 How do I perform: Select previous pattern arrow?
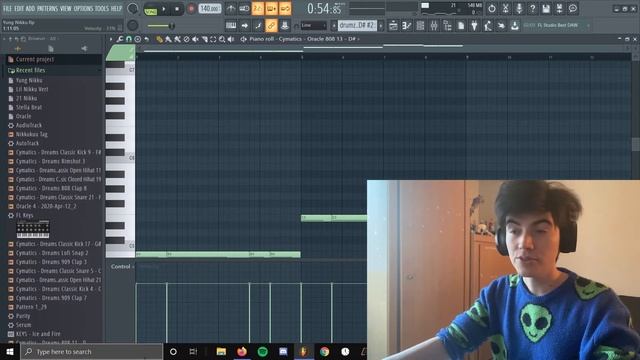334,26
